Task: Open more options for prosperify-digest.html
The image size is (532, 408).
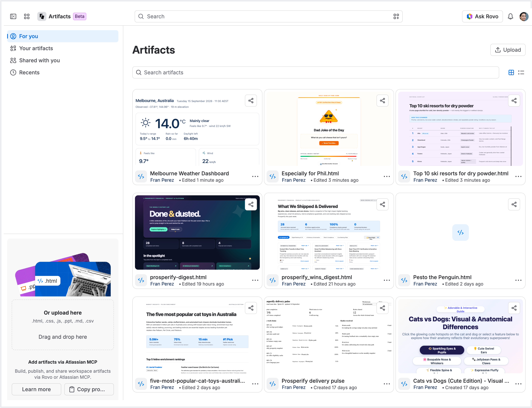Action: tap(255, 280)
